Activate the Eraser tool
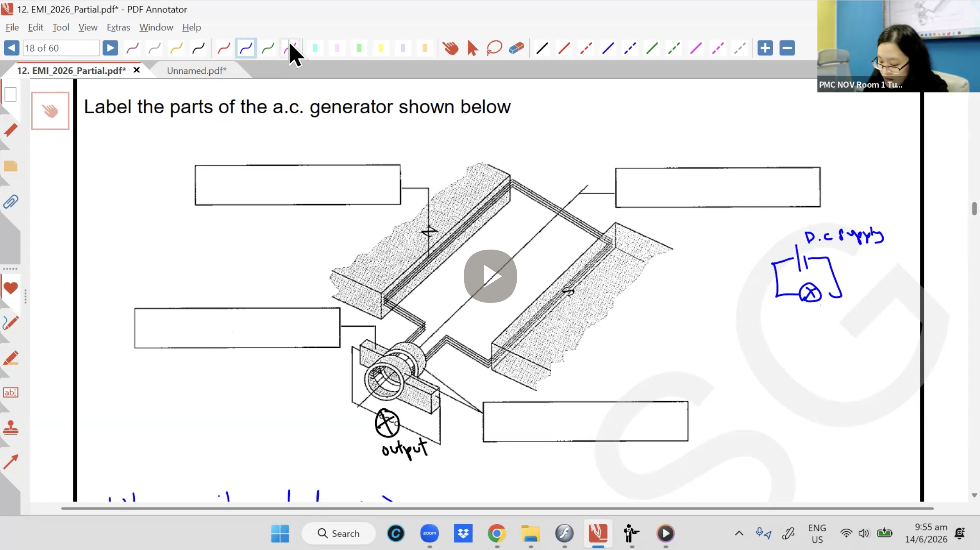The image size is (980, 550). coord(516,48)
